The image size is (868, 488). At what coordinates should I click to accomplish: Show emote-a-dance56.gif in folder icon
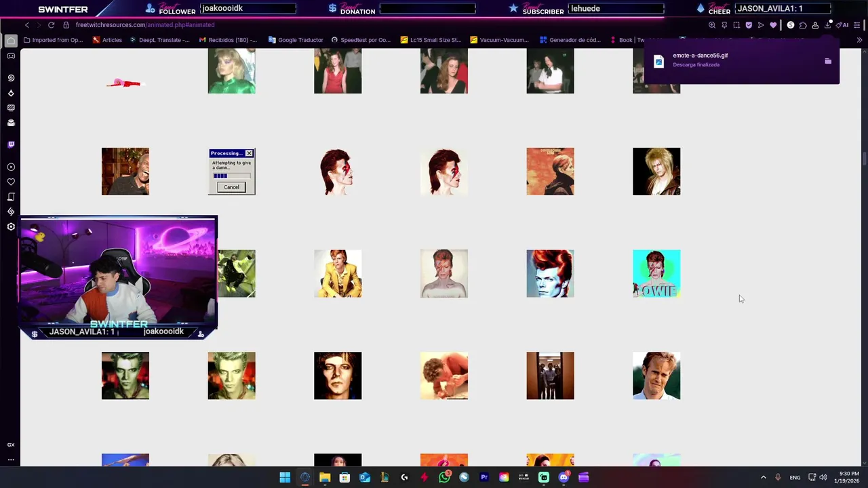[828, 61]
